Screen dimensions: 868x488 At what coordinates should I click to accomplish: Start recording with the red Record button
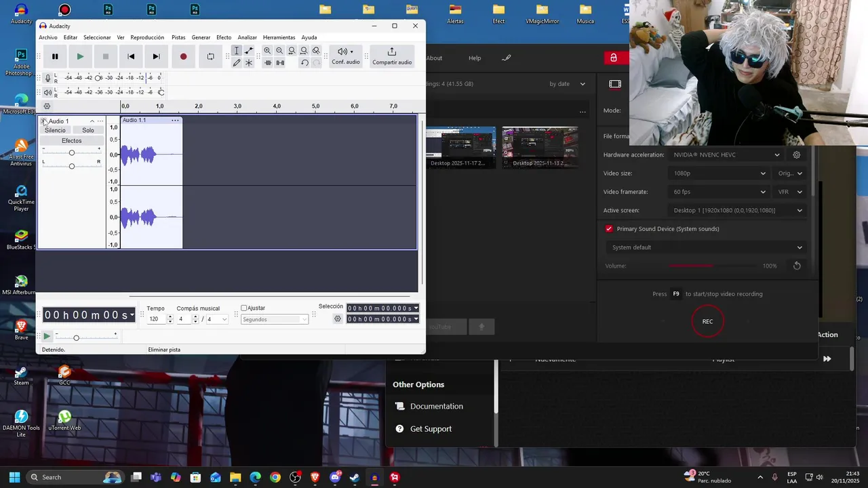tap(183, 57)
